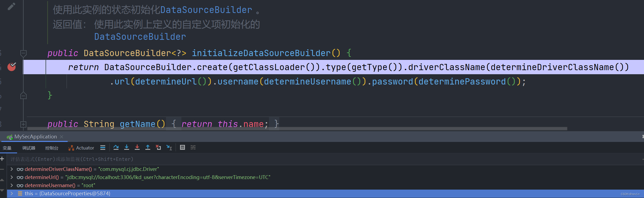The width and height of the screenshot is (644, 198).
Task: Focus the evaluate expression input field
Action: pyautogui.click(x=325, y=159)
